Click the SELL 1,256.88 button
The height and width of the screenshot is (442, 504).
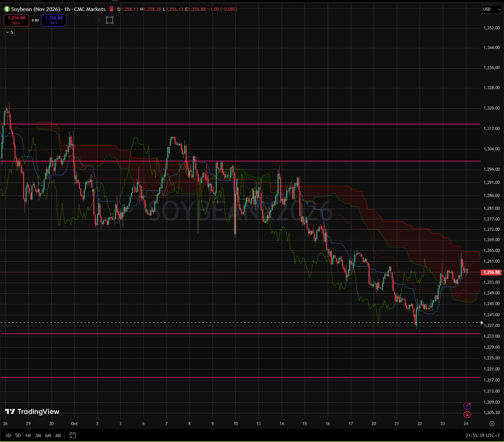pos(16,20)
